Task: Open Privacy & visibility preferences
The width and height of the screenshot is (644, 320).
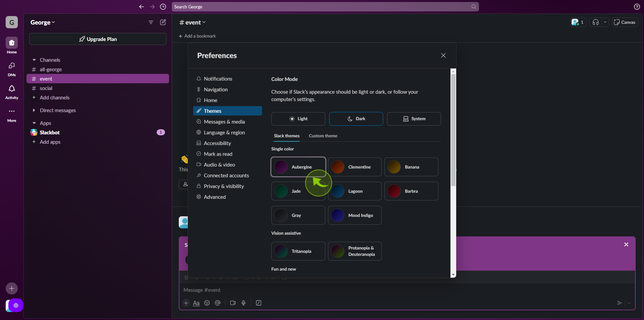Action: [x=227, y=186]
